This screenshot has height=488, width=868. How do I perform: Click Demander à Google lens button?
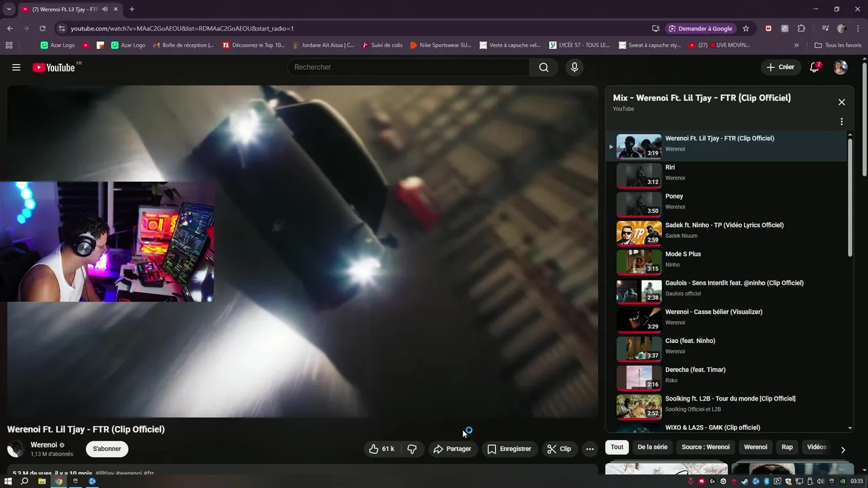[701, 28]
